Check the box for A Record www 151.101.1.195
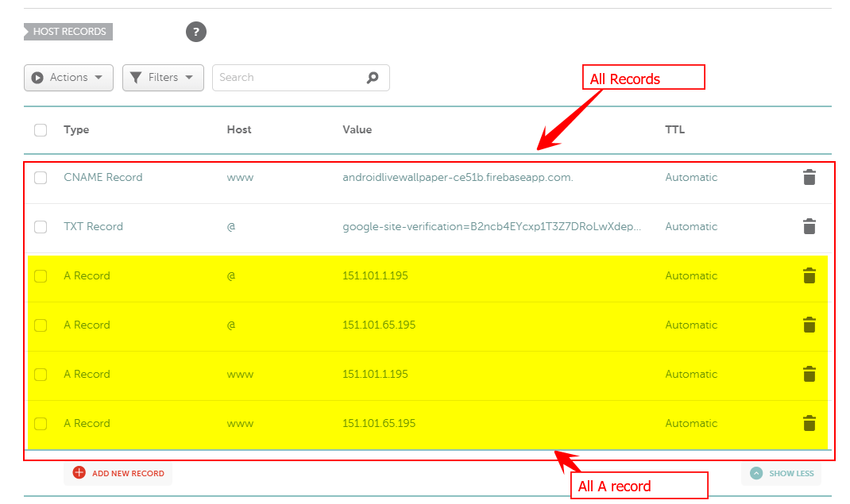 pos(41,375)
